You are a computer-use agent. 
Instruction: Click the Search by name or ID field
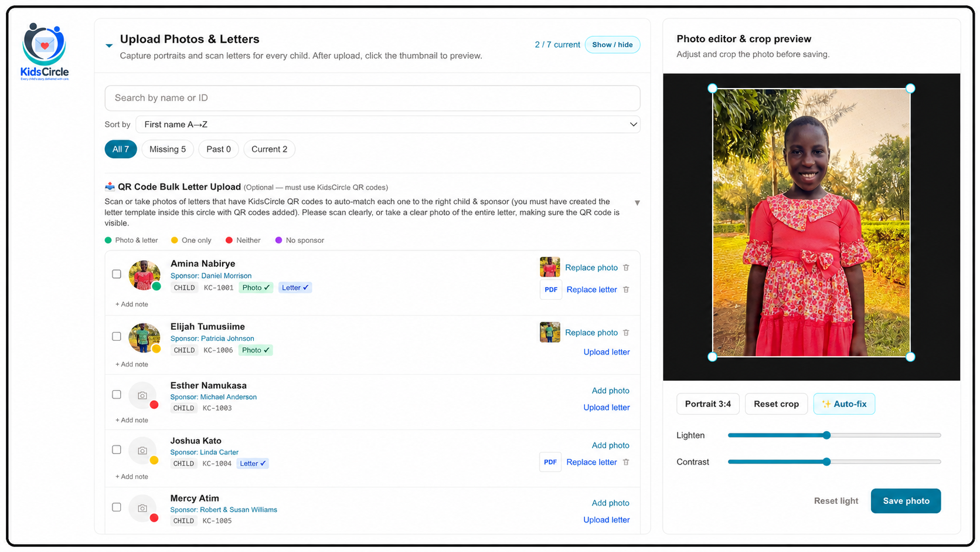(372, 98)
